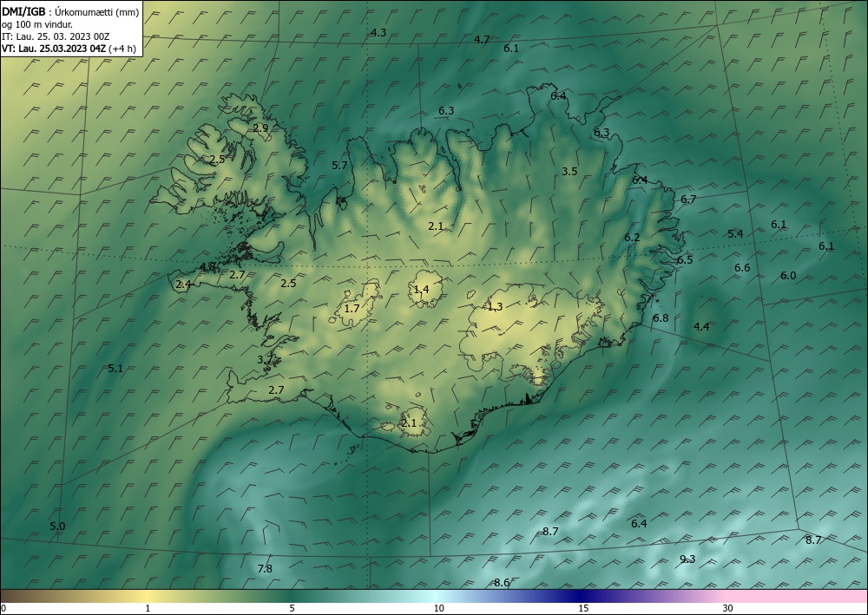The image size is (868, 615).
Task: Click the 6.7 value off the east coast
Action: tap(688, 200)
